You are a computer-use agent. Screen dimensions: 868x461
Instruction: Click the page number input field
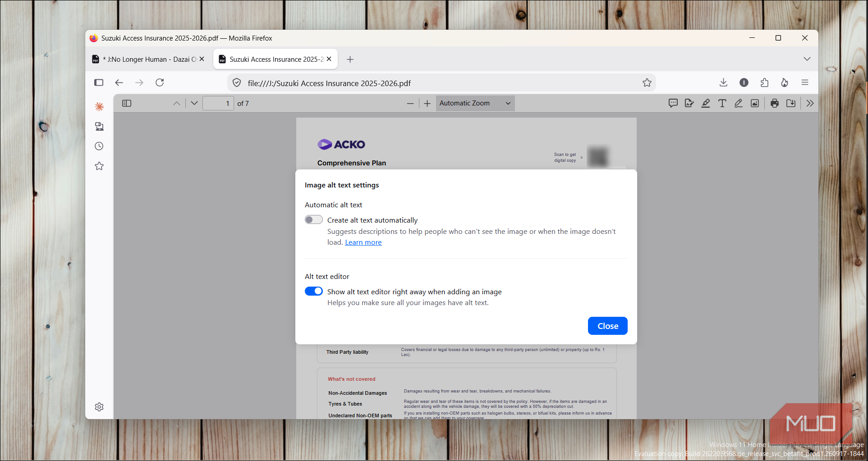pos(218,103)
